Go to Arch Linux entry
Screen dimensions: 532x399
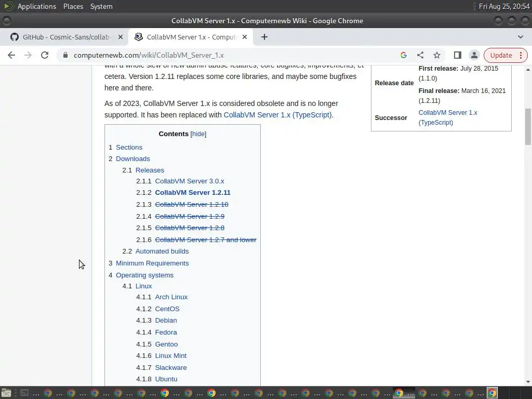pos(171,297)
